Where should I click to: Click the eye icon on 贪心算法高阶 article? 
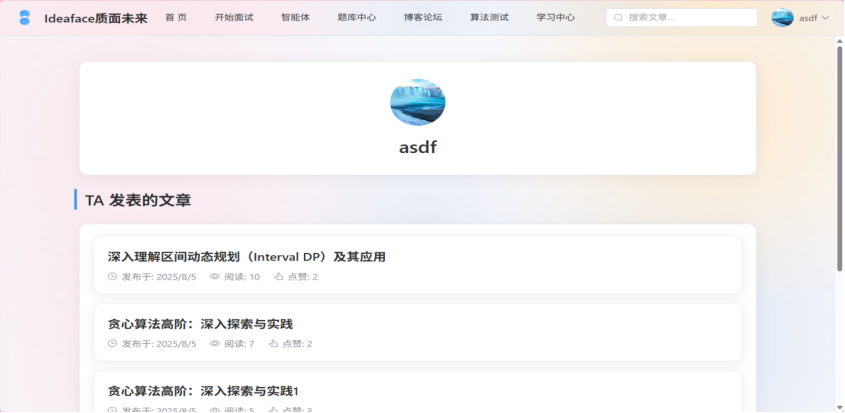click(215, 344)
